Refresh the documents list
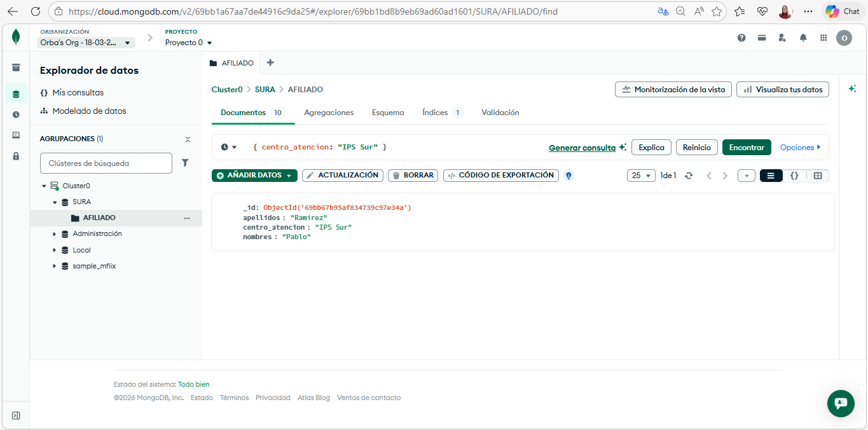This screenshot has height=430, width=868. point(688,176)
